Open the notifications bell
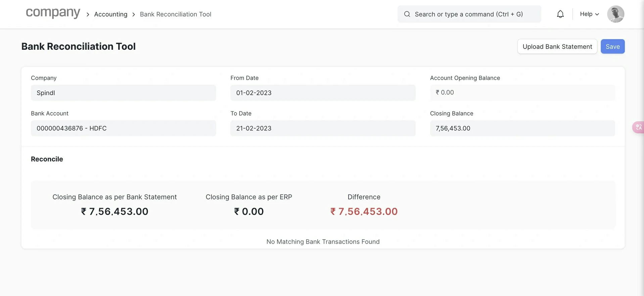This screenshot has height=296, width=644. pyautogui.click(x=560, y=14)
